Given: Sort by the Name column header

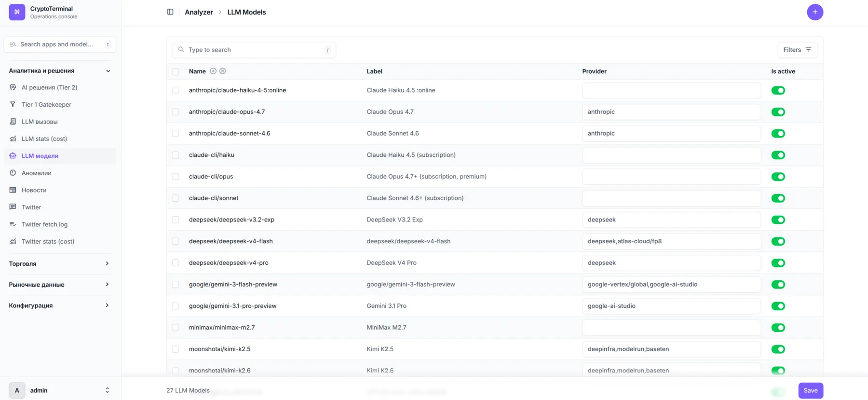Looking at the screenshot, I should coord(197,71).
